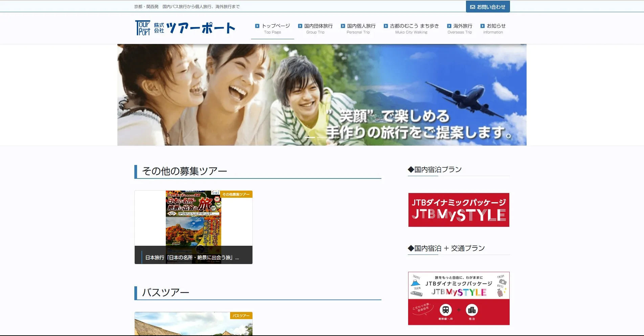
Task: Click the その他募集ツアー orange category tag
Action: pyautogui.click(x=236, y=194)
